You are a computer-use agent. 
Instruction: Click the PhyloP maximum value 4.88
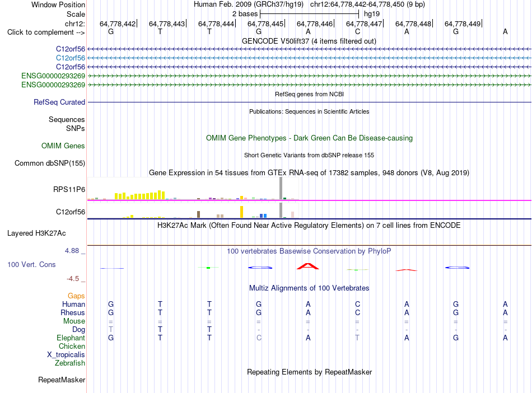point(72,251)
